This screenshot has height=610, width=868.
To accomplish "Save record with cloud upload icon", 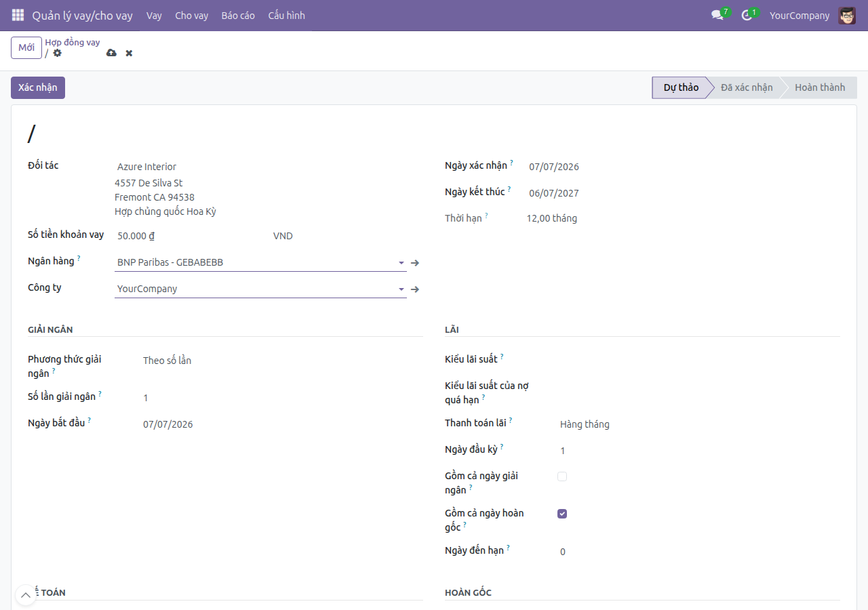I will coord(111,53).
